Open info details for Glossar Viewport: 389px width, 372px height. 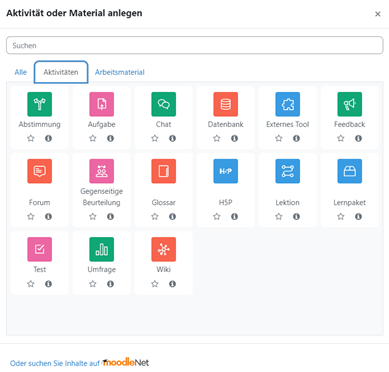click(x=172, y=216)
